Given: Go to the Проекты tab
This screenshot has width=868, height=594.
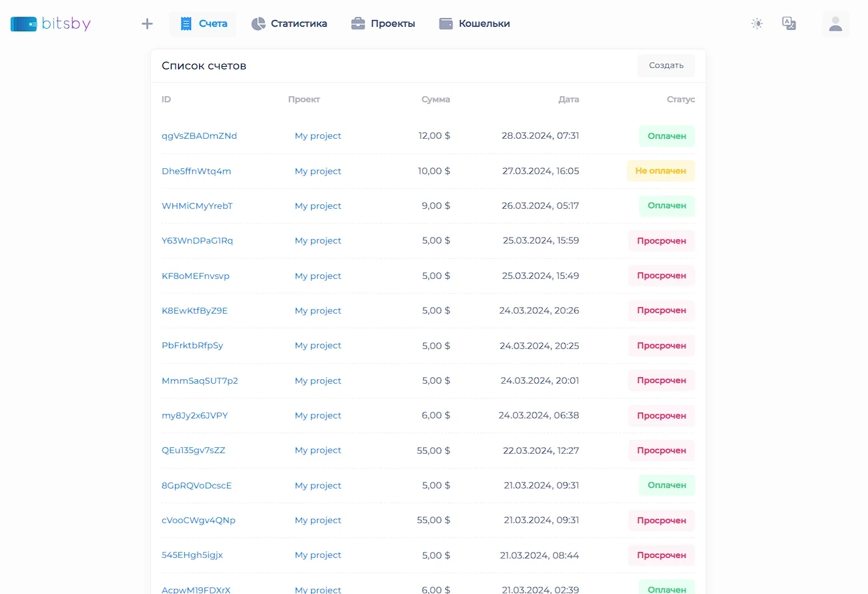Looking at the screenshot, I should (383, 24).
